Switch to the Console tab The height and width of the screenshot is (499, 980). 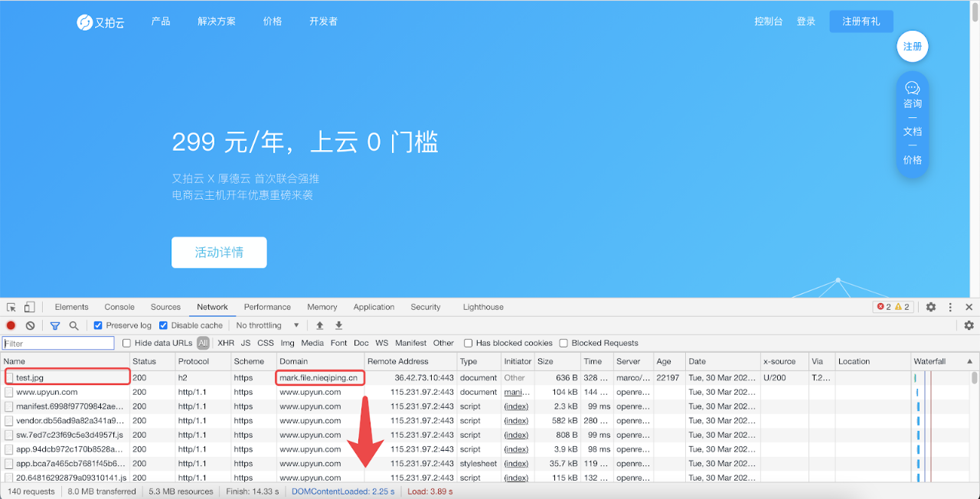tap(119, 307)
